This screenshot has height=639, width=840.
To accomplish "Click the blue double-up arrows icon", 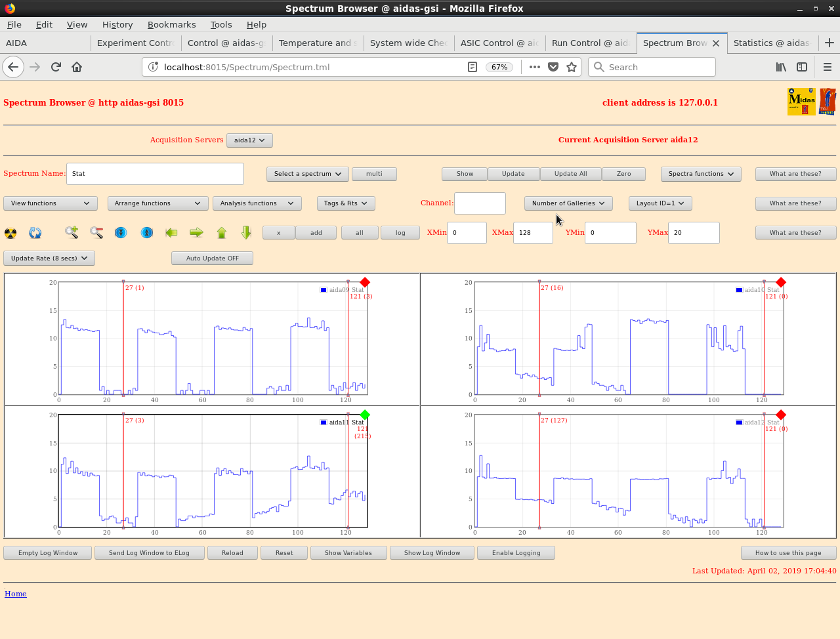I will (x=147, y=233).
